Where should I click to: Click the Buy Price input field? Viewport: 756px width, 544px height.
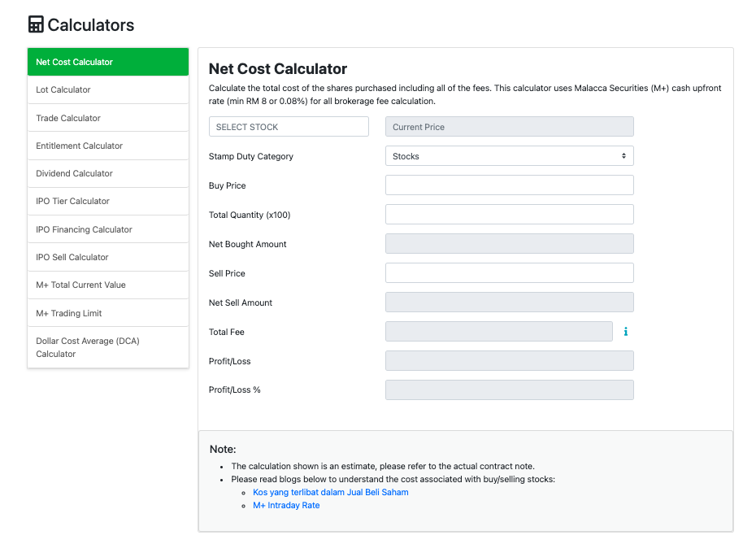click(509, 185)
